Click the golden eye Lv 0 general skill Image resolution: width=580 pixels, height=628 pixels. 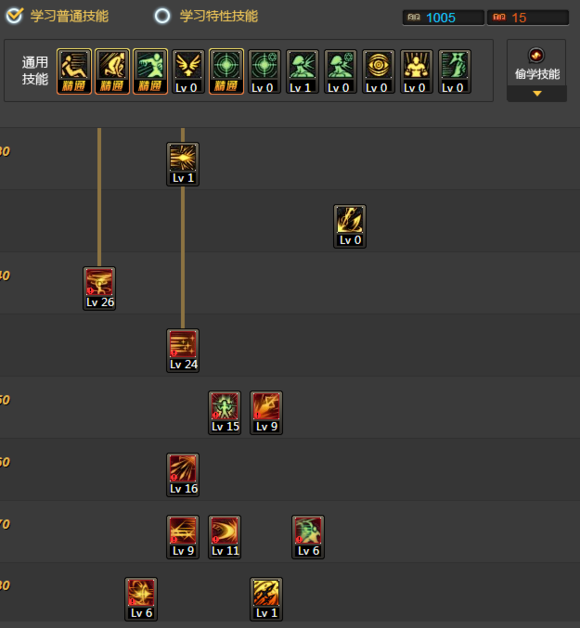tap(379, 71)
